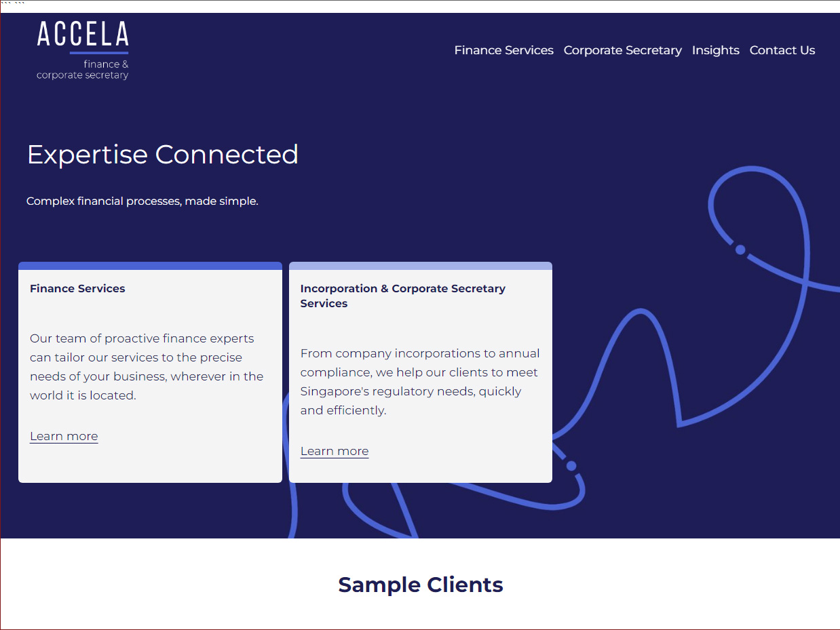Select the Finance Services card heading
Image resolution: width=840 pixels, height=630 pixels.
(x=77, y=288)
